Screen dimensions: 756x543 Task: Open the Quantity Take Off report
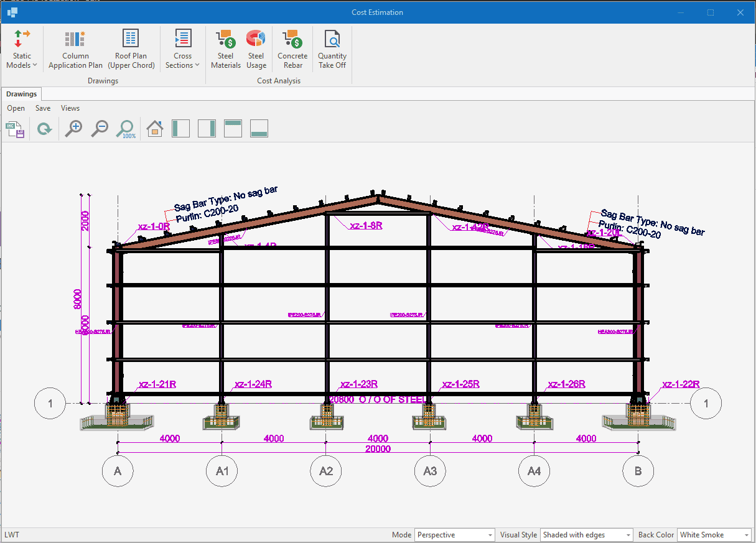[332, 49]
